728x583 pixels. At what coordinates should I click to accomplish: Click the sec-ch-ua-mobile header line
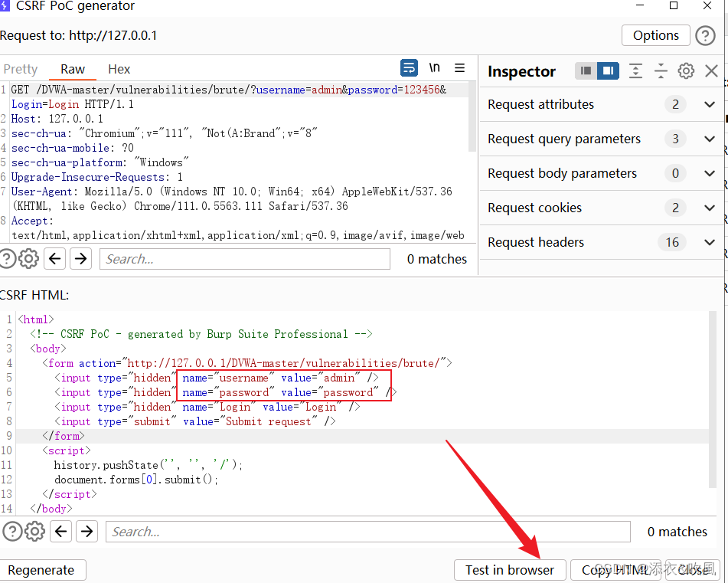tap(73, 148)
